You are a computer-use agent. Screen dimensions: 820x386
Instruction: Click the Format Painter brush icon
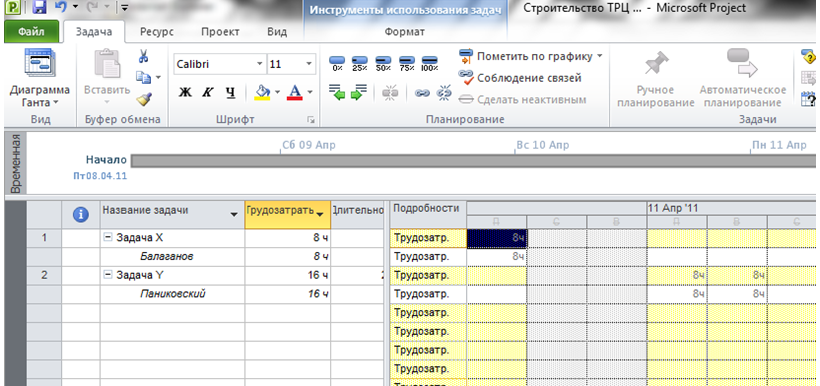click(x=143, y=99)
